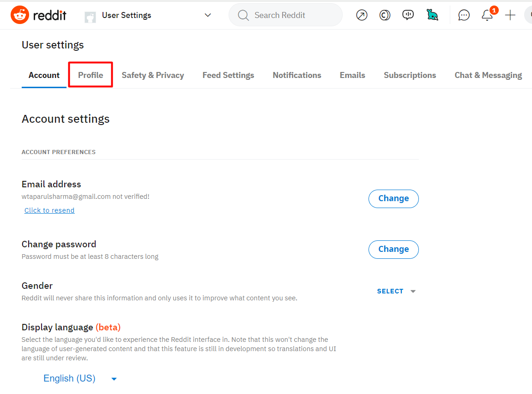
Task: Click the circled C coins icon
Action: coord(385,15)
